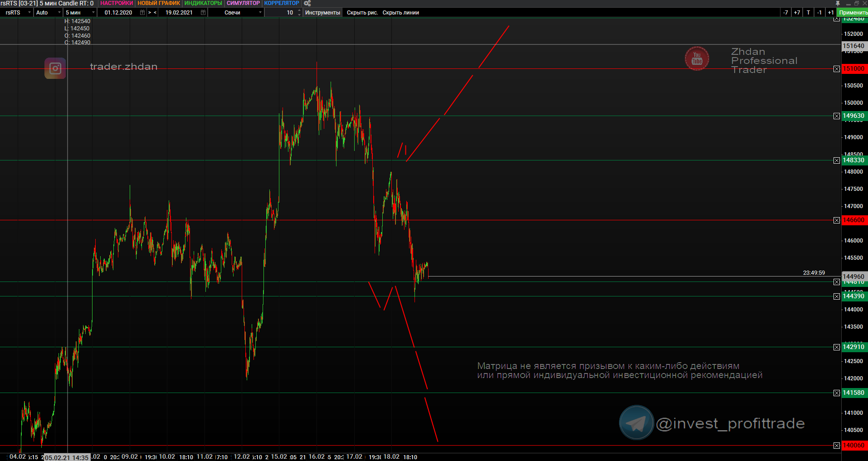This screenshot has height=461, width=868.
Task: Click the red 146600 price label
Action: (x=854, y=220)
